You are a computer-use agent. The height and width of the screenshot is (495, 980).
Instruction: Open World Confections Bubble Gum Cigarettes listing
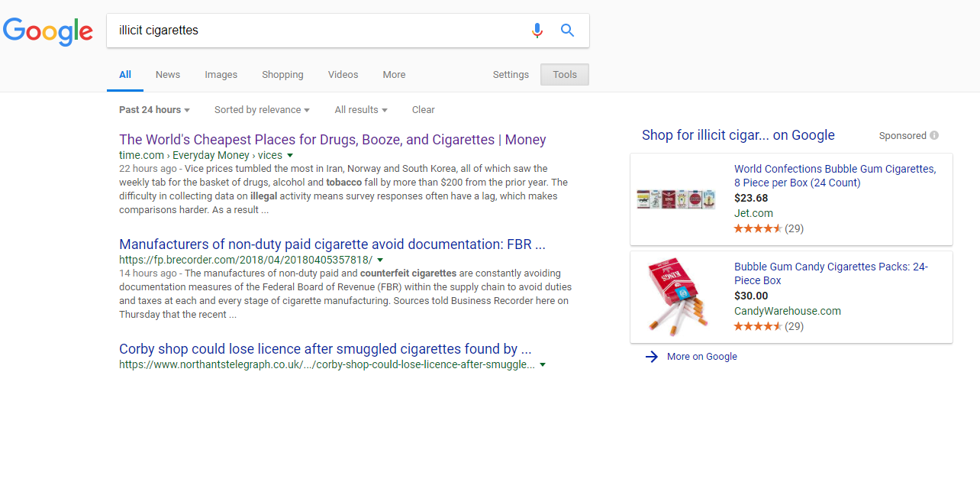[835, 176]
